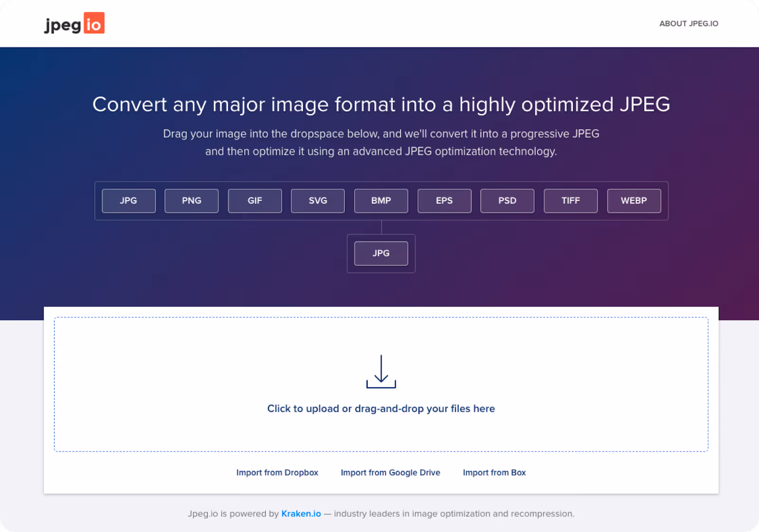Import from Box

click(494, 473)
